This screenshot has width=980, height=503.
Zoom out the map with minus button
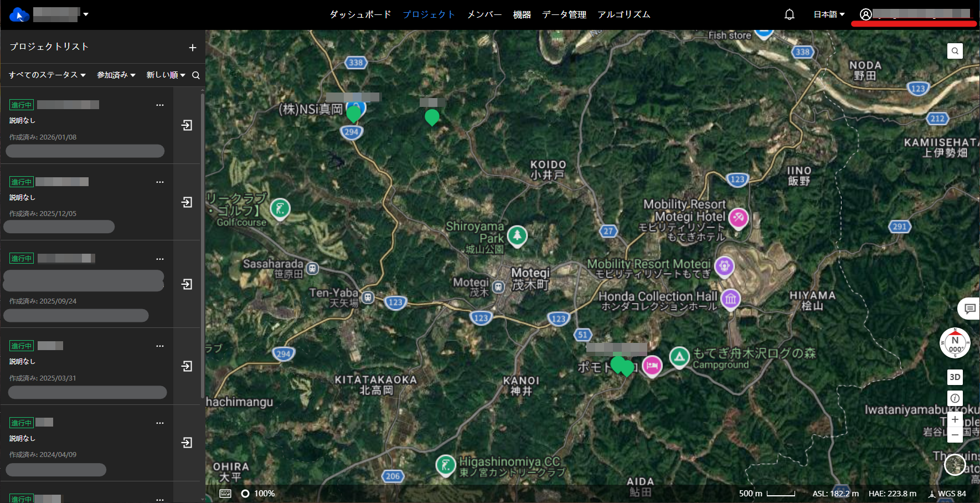coord(955,435)
